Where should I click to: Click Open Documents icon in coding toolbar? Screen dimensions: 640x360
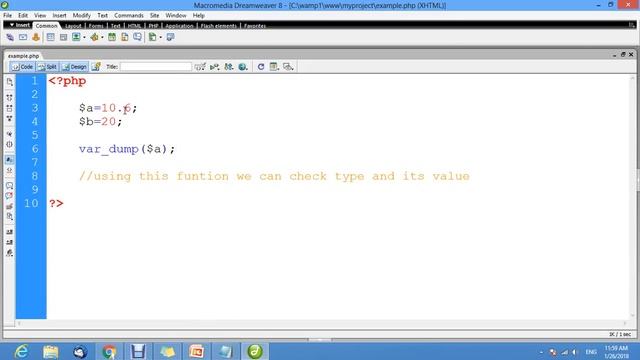(9, 82)
